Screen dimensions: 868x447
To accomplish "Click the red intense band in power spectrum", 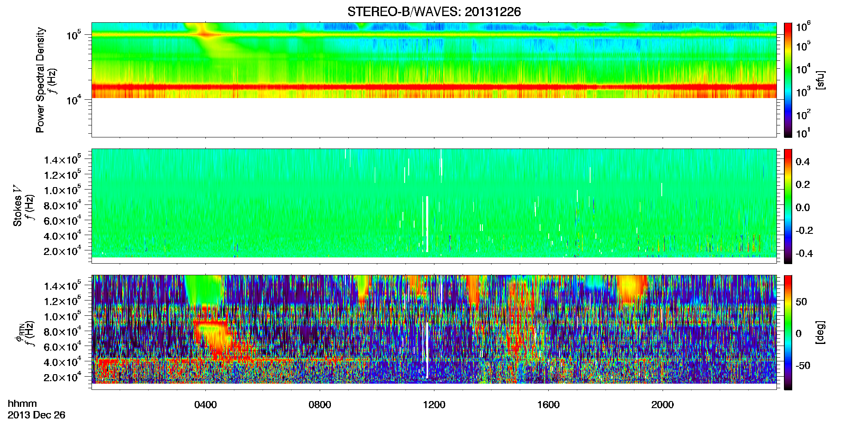I will 434,87.
